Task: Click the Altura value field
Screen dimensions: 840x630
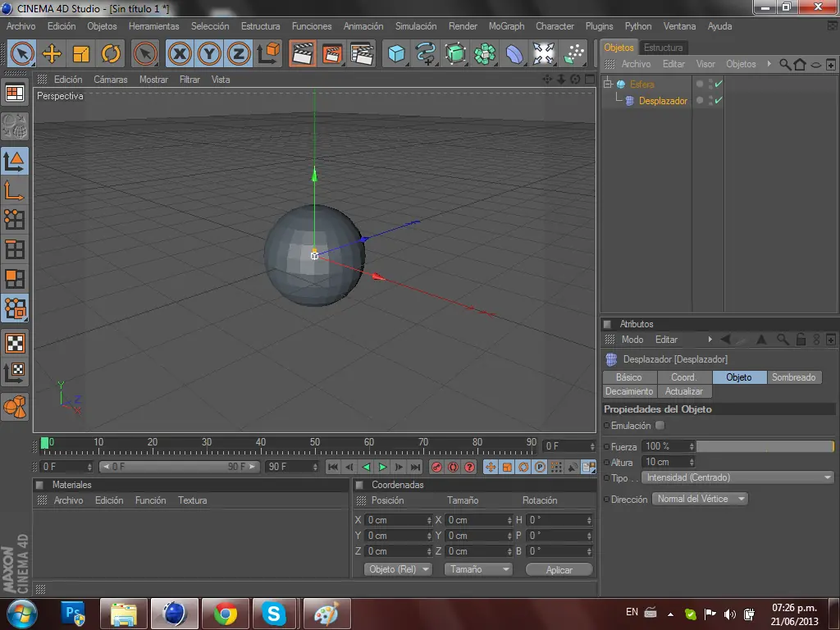Action: pos(664,462)
